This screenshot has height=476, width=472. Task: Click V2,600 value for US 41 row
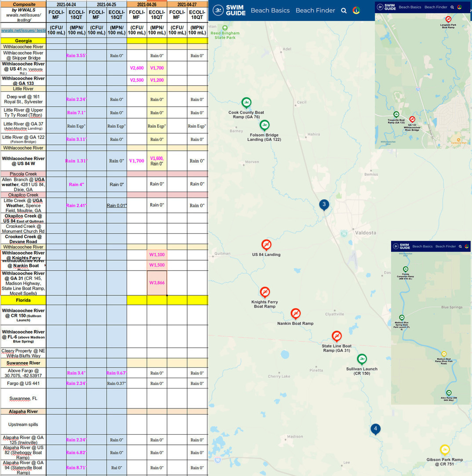coord(137,68)
